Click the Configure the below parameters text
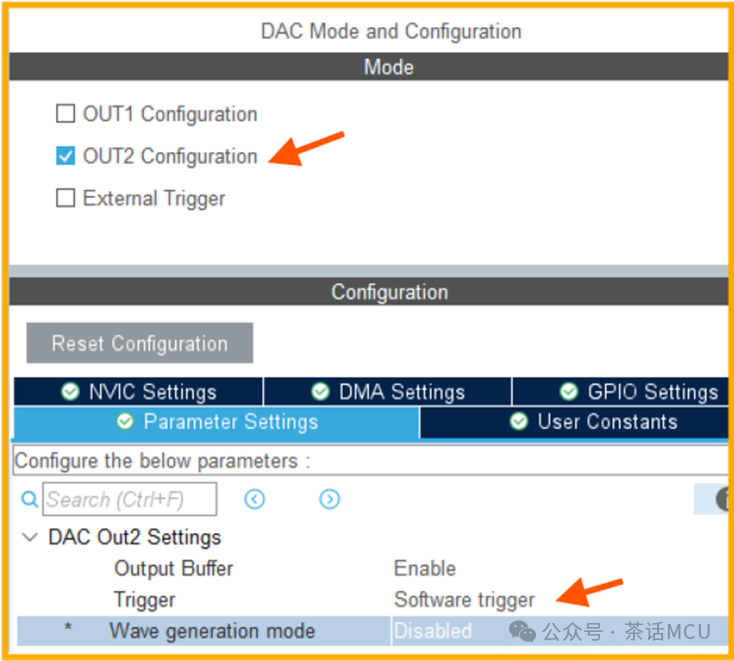734x661 pixels. [162, 461]
